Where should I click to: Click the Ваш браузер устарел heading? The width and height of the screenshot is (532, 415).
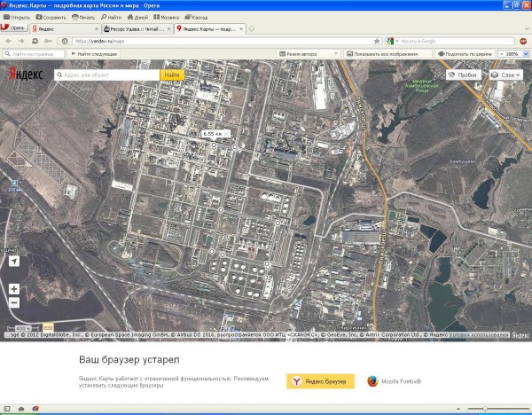[129, 360]
